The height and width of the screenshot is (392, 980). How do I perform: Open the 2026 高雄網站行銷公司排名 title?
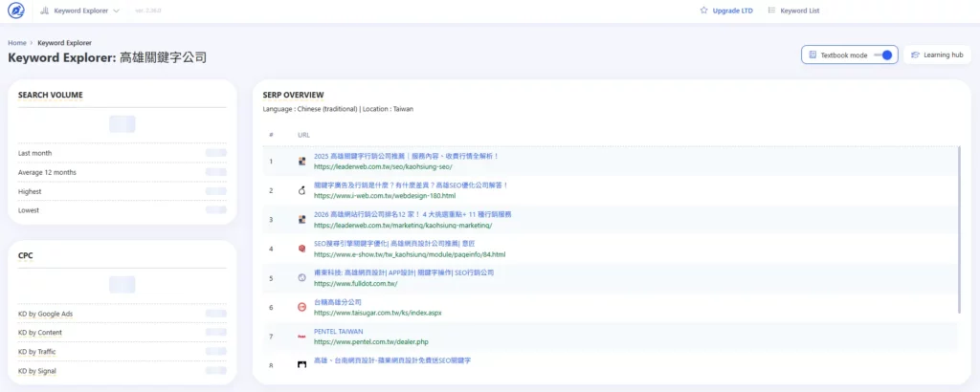412,214
